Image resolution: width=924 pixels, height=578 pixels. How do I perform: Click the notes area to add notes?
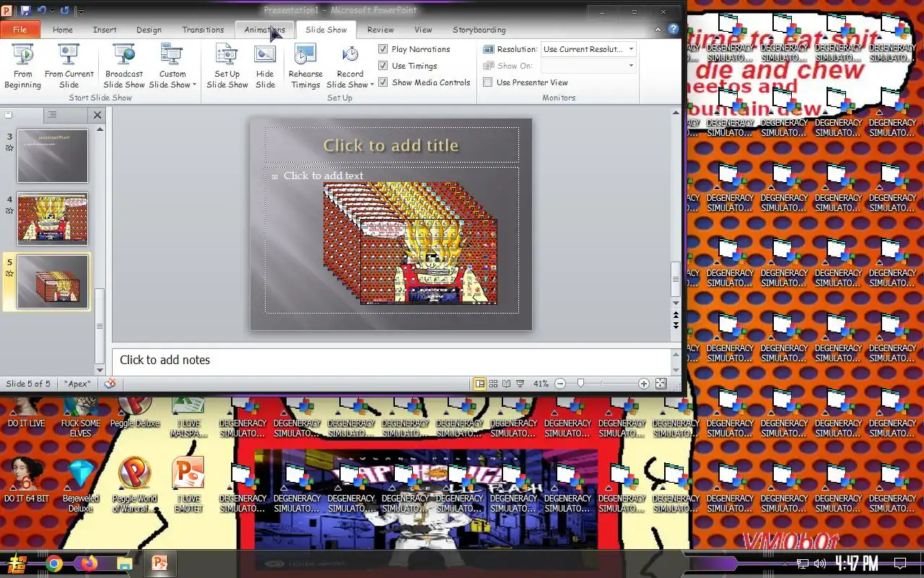point(391,361)
